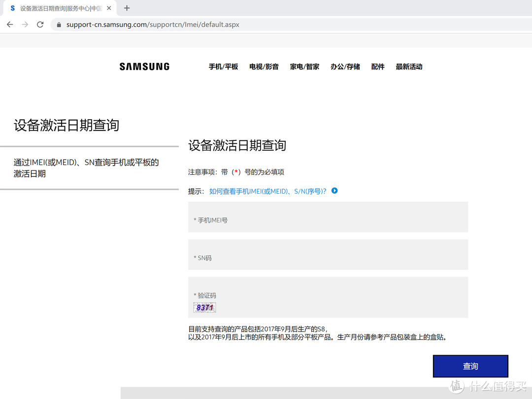The width and height of the screenshot is (532, 399).
Task: Click the 8371 captcha image
Action: point(204,307)
